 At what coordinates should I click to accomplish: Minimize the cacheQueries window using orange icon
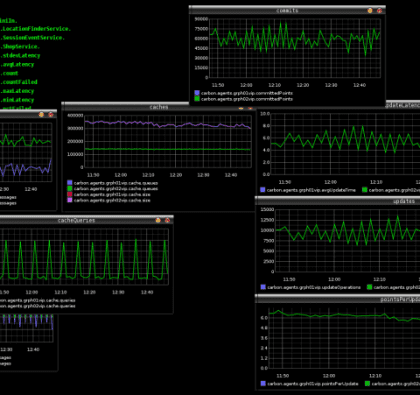[158, 220]
